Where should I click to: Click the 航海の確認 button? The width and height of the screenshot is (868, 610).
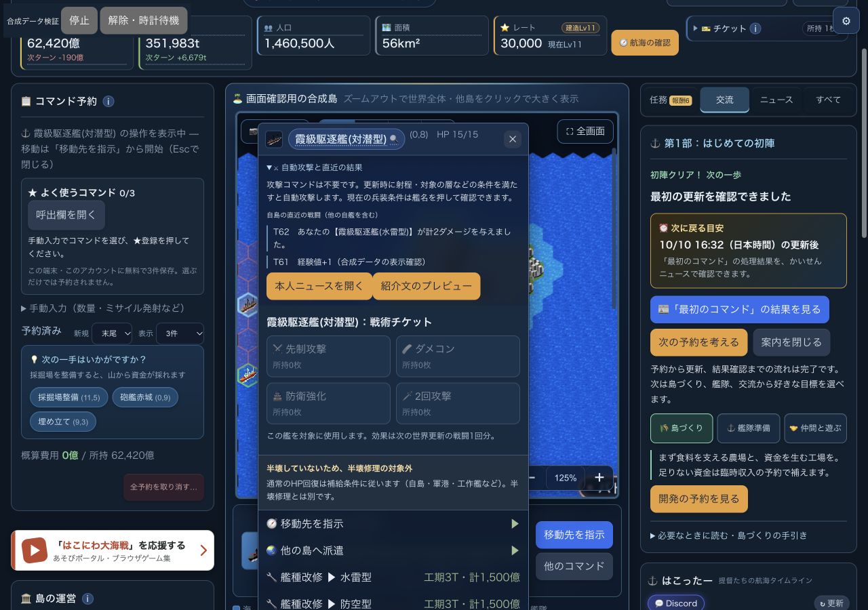(x=645, y=43)
